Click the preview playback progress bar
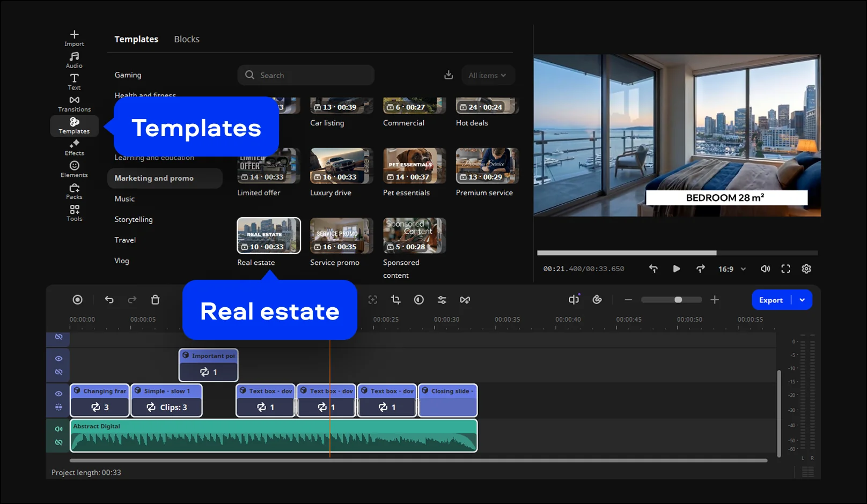 click(678, 253)
